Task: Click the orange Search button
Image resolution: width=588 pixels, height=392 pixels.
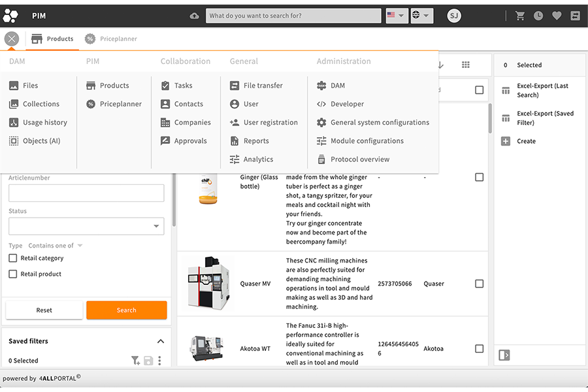Action: click(126, 310)
